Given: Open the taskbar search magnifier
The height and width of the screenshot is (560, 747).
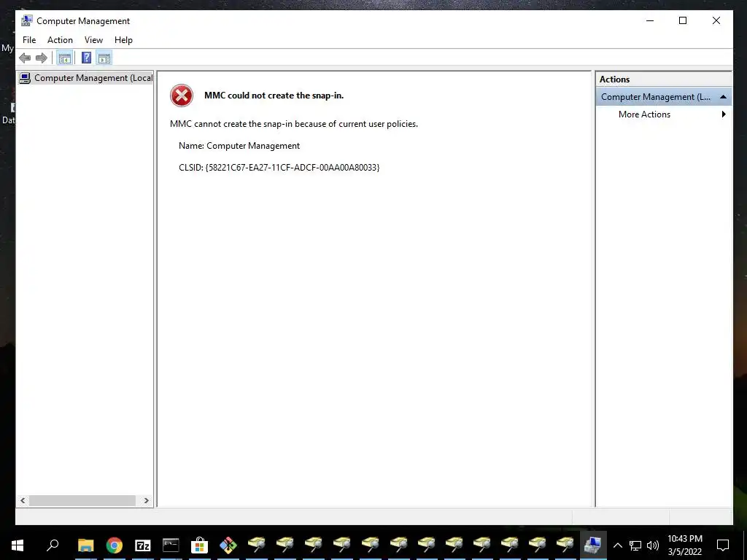Looking at the screenshot, I should pyautogui.click(x=53, y=545).
